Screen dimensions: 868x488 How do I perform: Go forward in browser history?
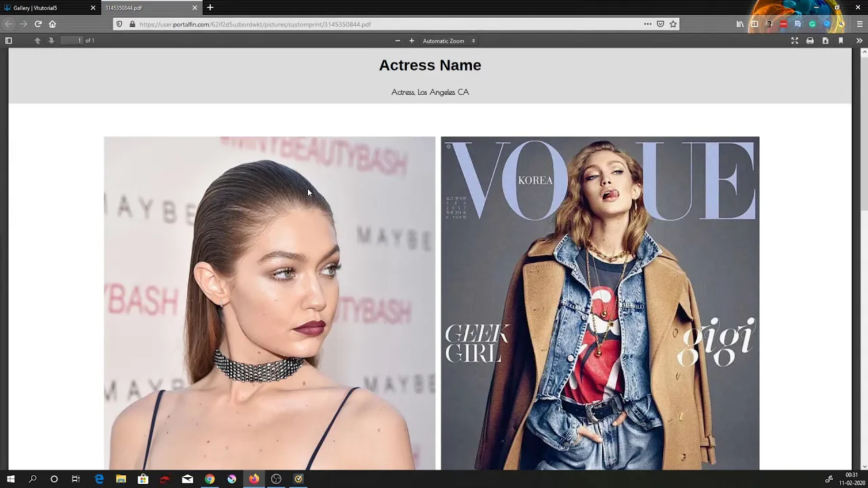point(23,24)
